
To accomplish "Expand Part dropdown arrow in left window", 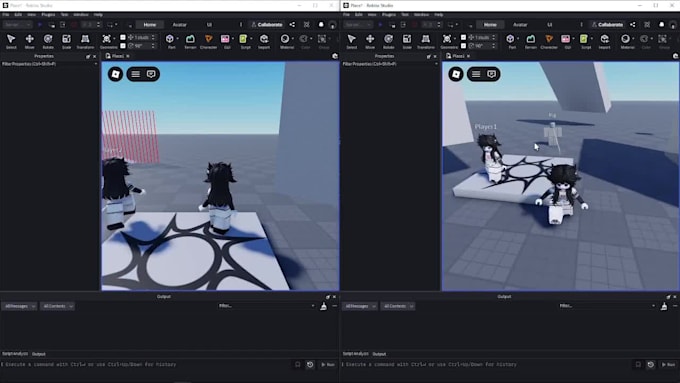I will click(x=178, y=39).
